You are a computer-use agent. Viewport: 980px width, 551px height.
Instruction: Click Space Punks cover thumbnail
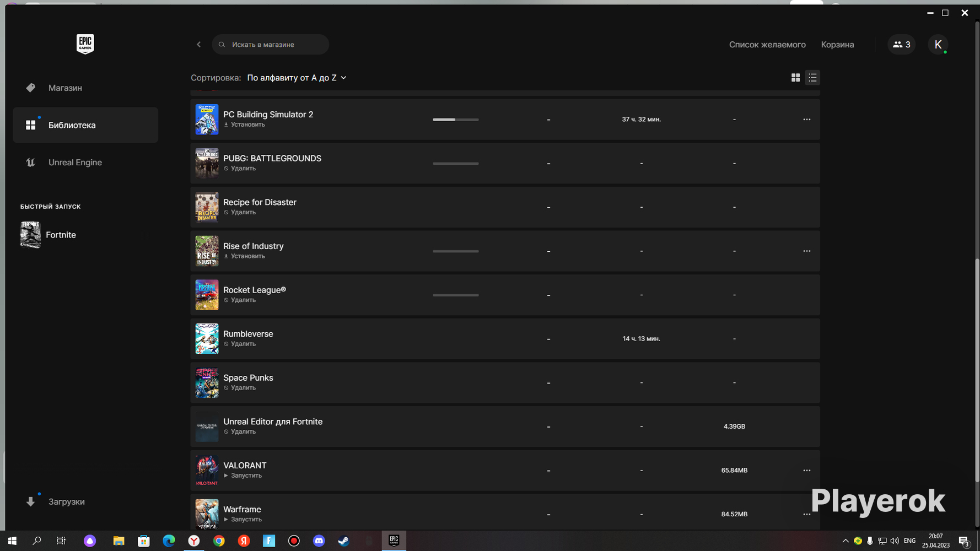pos(207,382)
